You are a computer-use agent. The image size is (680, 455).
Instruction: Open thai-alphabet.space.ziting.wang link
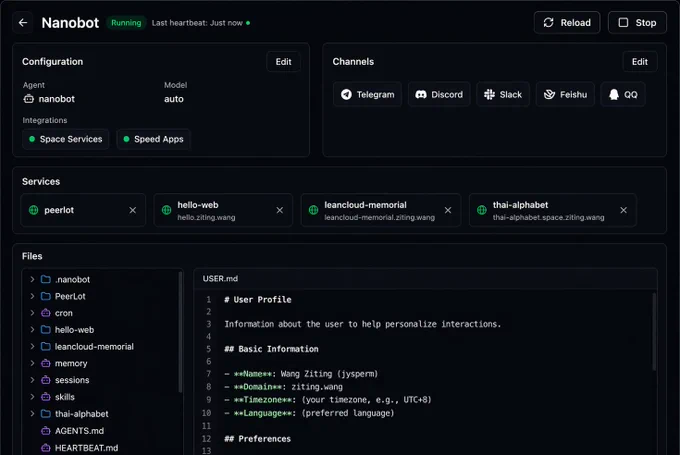[548, 217]
